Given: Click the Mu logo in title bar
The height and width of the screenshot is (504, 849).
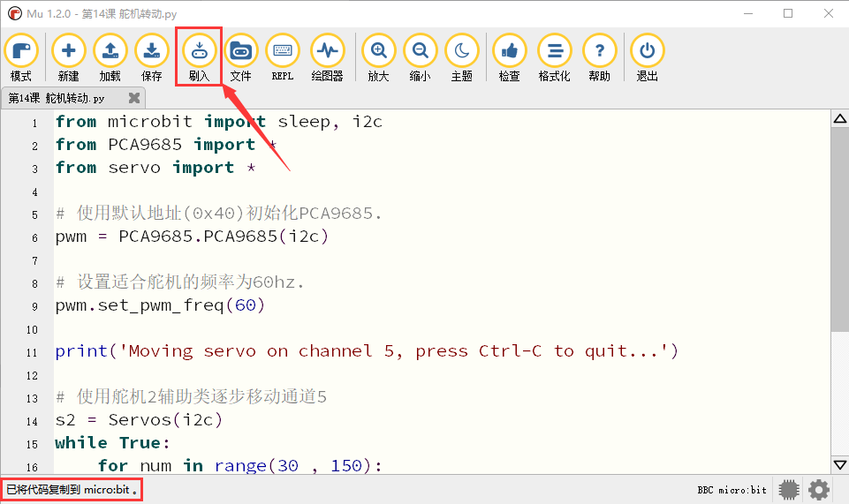Looking at the screenshot, I should pos(15,13).
